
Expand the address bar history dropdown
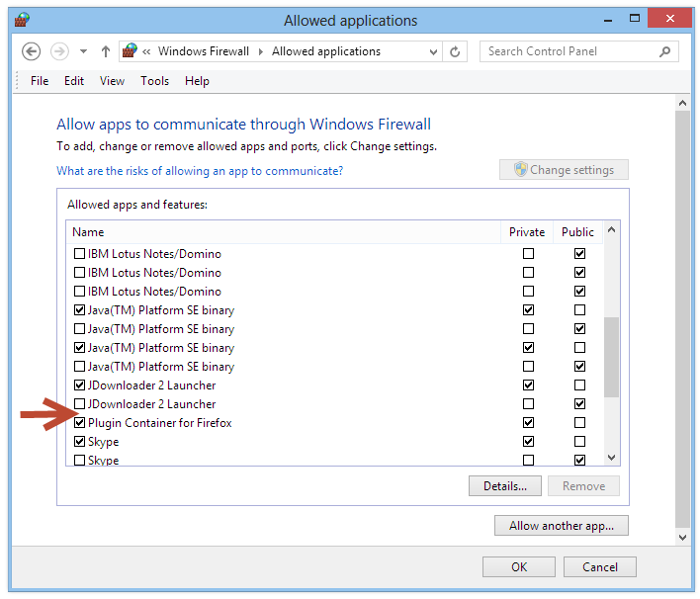click(x=431, y=51)
